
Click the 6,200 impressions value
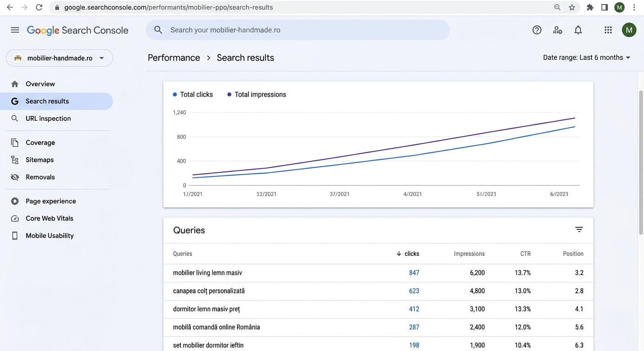(x=477, y=273)
